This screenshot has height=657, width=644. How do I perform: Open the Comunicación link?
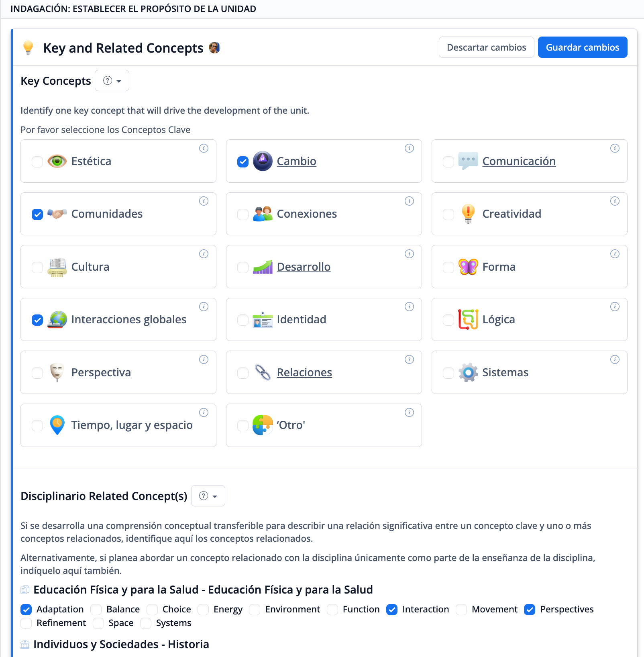519,161
